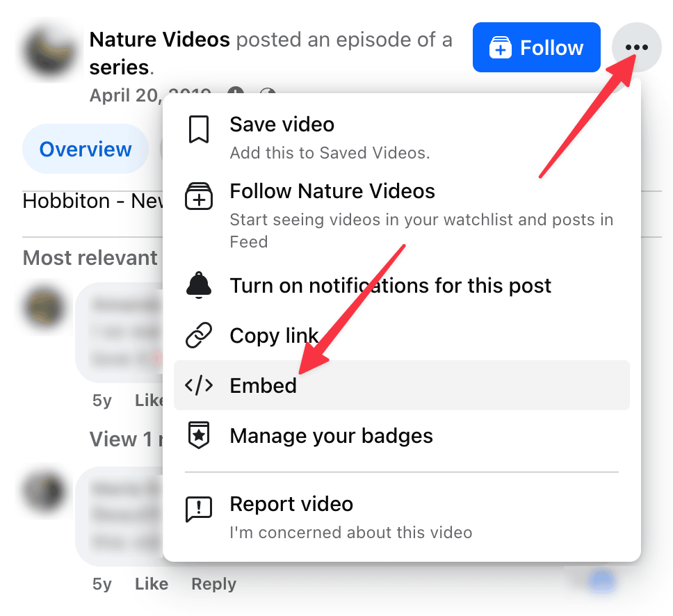Turn on notifications for this post
This screenshot has height=616, width=673.
coord(402,286)
